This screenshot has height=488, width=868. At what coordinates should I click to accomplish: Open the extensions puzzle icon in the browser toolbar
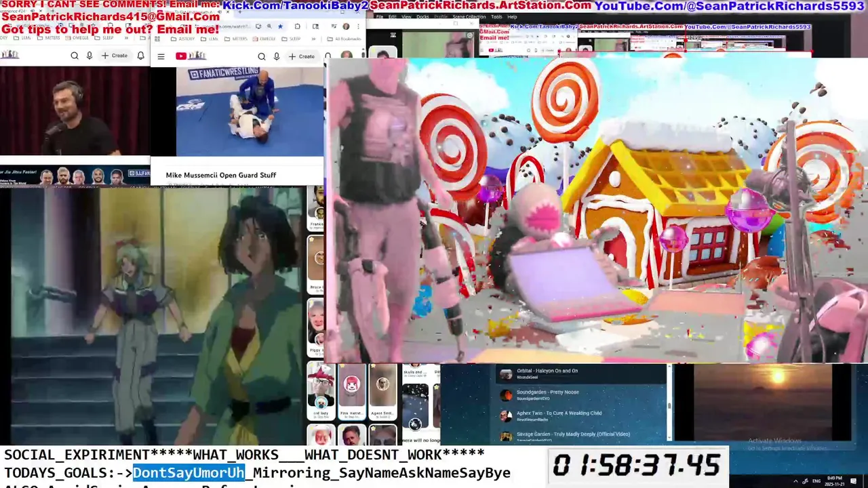[x=297, y=26]
